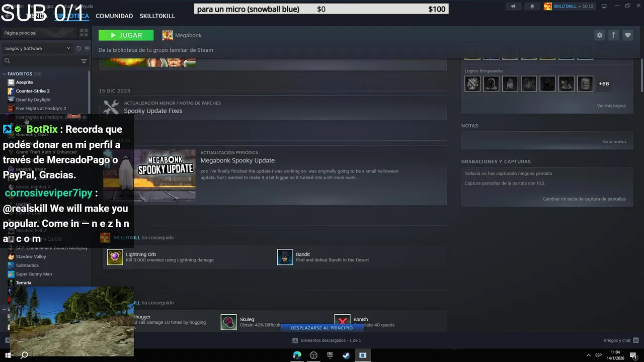Open the notifications bell
This screenshot has height=362, width=644.
[532, 7]
